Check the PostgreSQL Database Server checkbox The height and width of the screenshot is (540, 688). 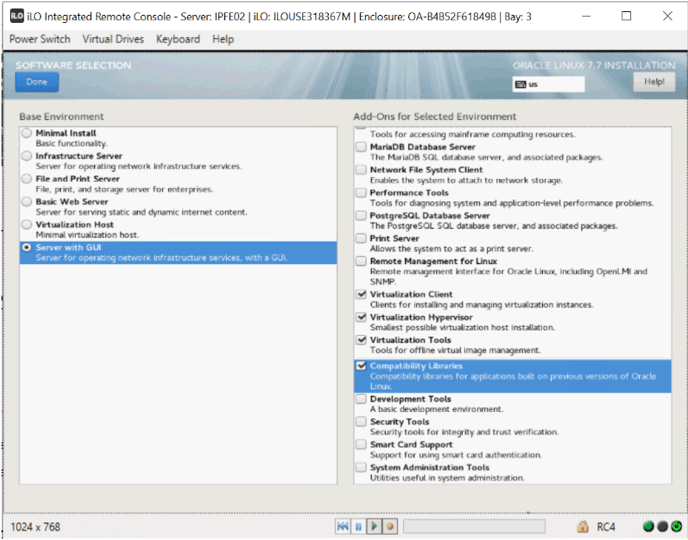point(361,215)
